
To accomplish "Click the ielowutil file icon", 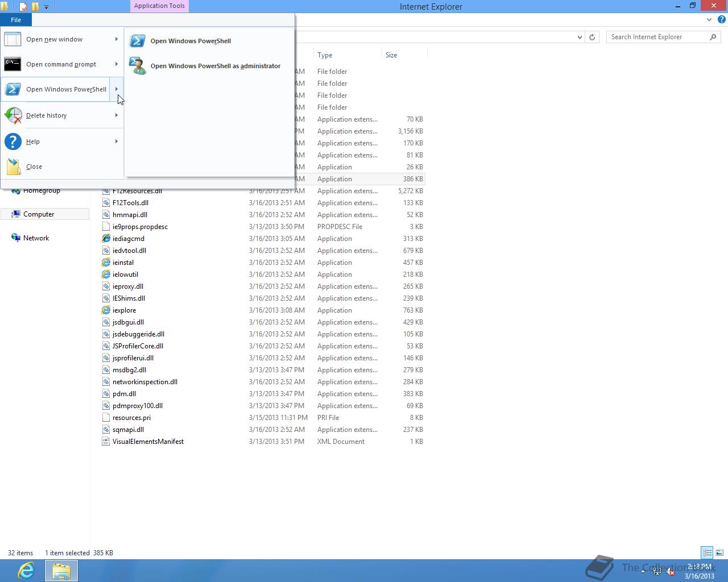I will pyautogui.click(x=106, y=275).
